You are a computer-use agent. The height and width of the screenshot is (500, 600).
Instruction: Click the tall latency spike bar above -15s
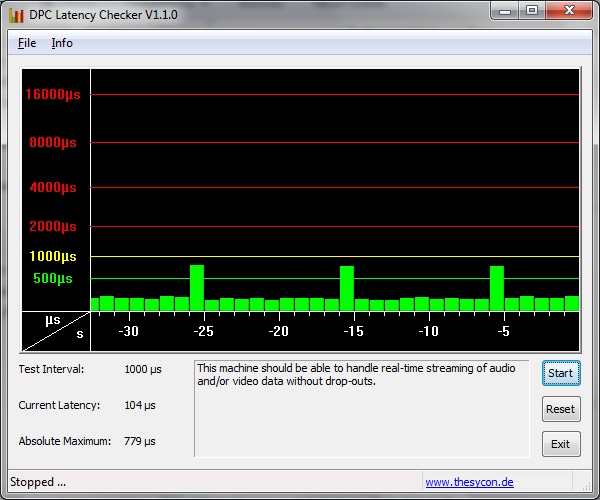point(347,288)
